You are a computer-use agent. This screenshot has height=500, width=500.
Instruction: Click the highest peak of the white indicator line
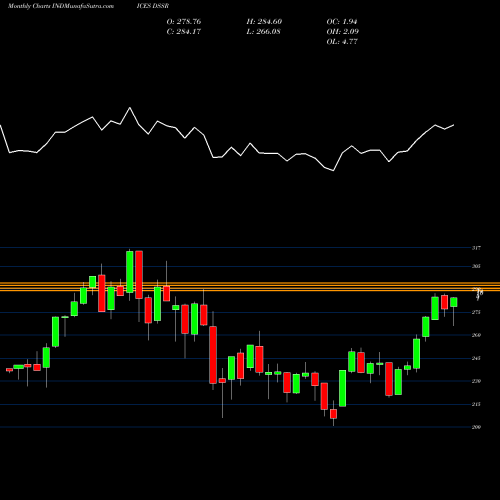tap(130, 108)
